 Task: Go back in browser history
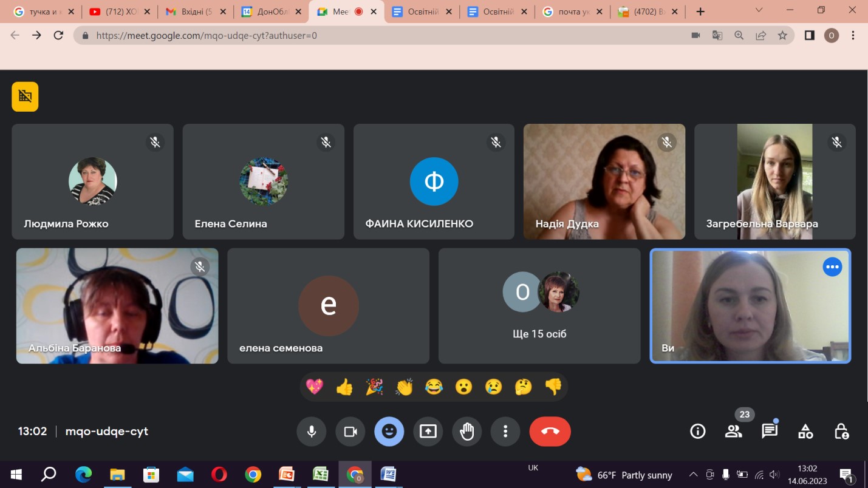point(15,35)
